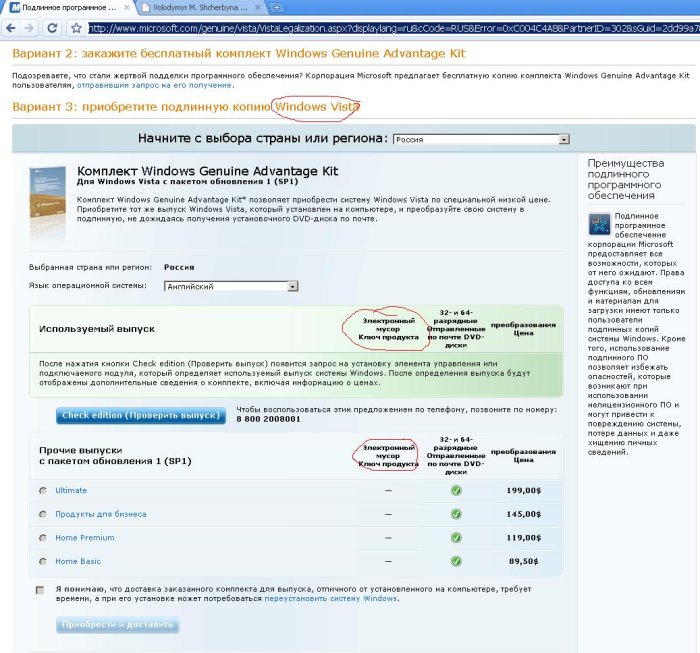Click the 119,00$ price
Screen dimensions: 700x653
click(524, 538)
